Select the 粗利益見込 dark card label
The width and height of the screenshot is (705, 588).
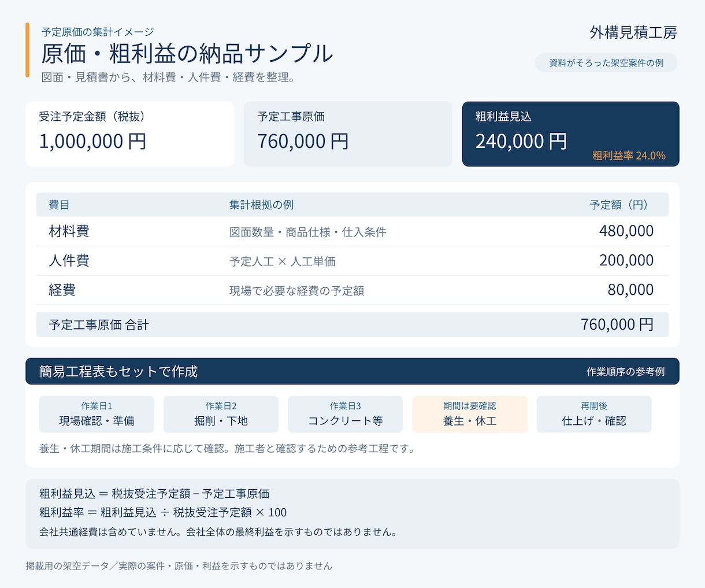(503, 116)
